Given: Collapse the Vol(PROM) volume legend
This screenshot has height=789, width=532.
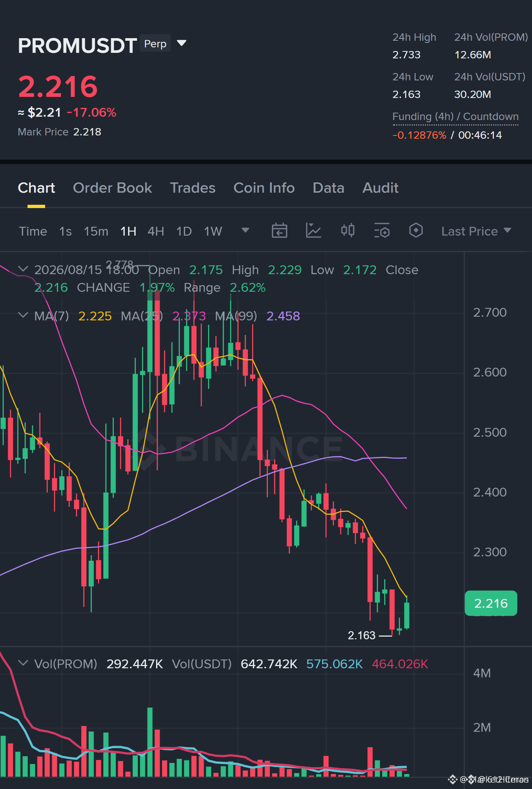Looking at the screenshot, I should (x=23, y=663).
